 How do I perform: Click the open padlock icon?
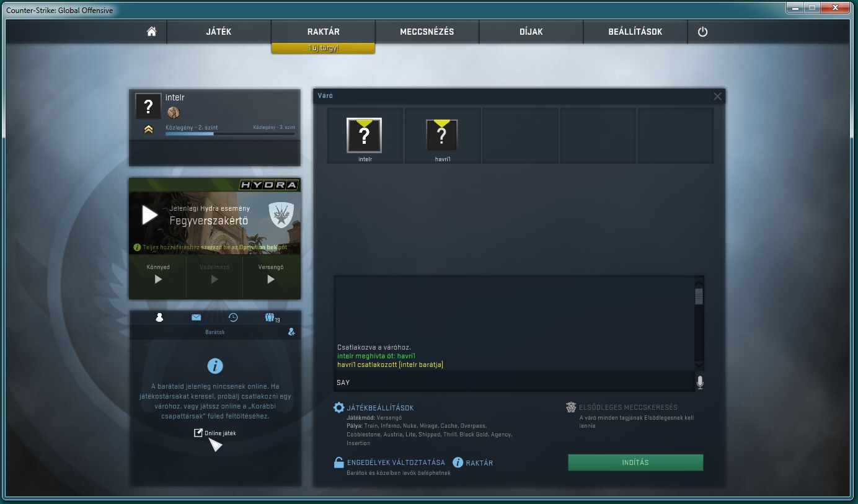[x=338, y=462]
